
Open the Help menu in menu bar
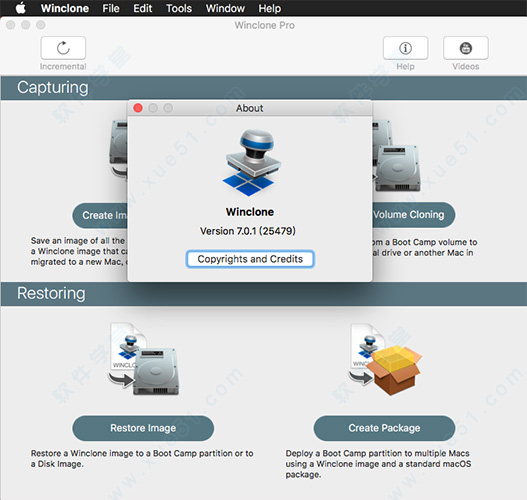coord(270,8)
